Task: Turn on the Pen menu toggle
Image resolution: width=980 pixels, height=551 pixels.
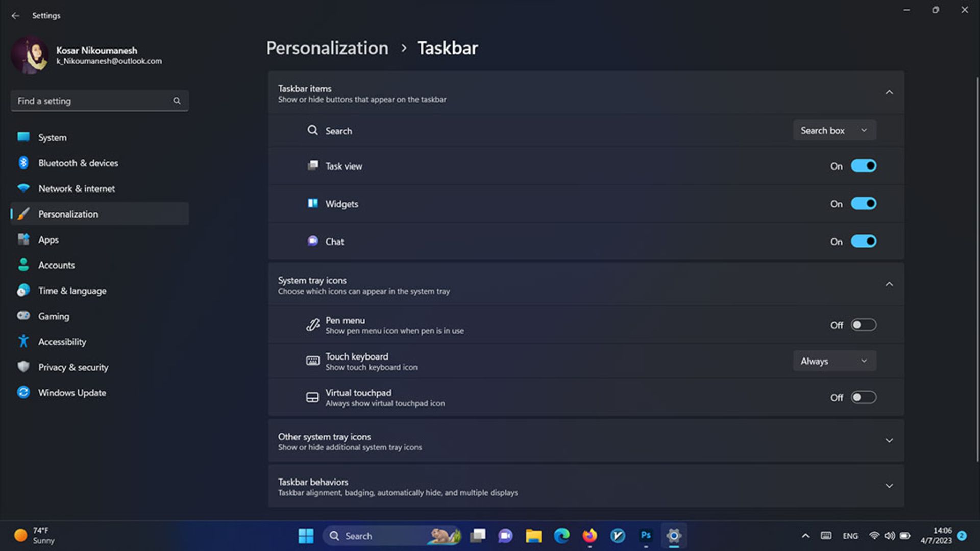Action: click(864, 325)
